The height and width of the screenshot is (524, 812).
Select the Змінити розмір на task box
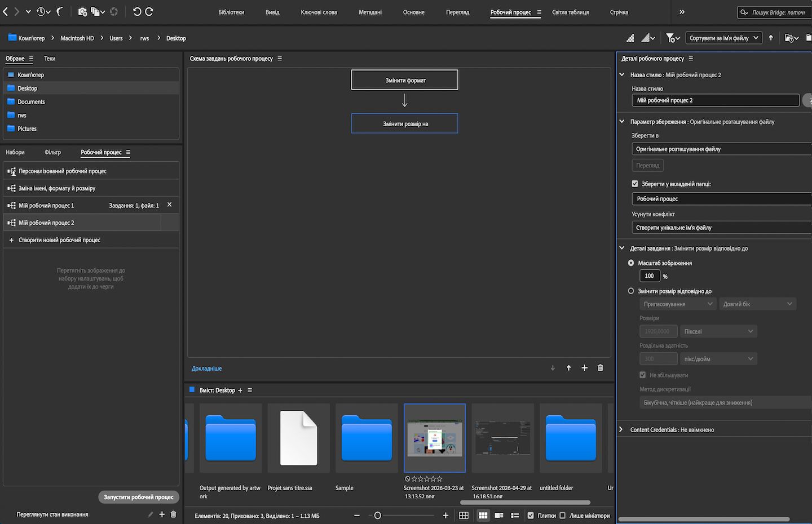click(405, 123)
